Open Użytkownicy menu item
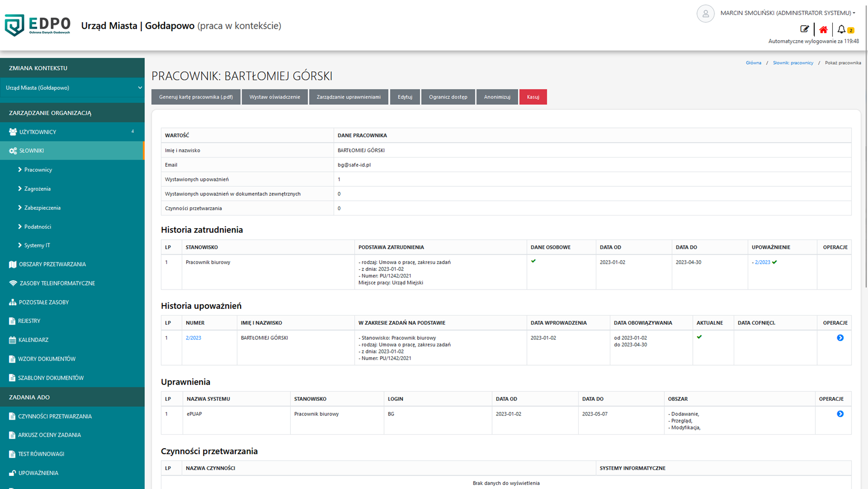Image resolution: width=868 pixels, height=489 pixels. click(72, 132)
